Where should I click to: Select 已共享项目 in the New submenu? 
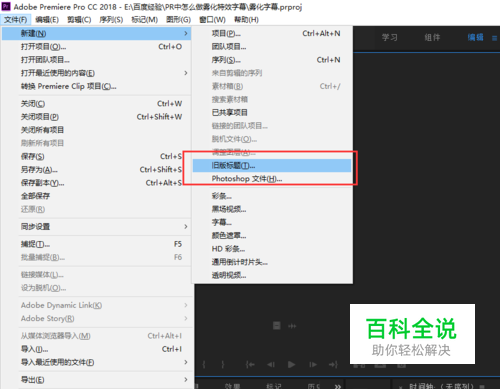[272, 113]
